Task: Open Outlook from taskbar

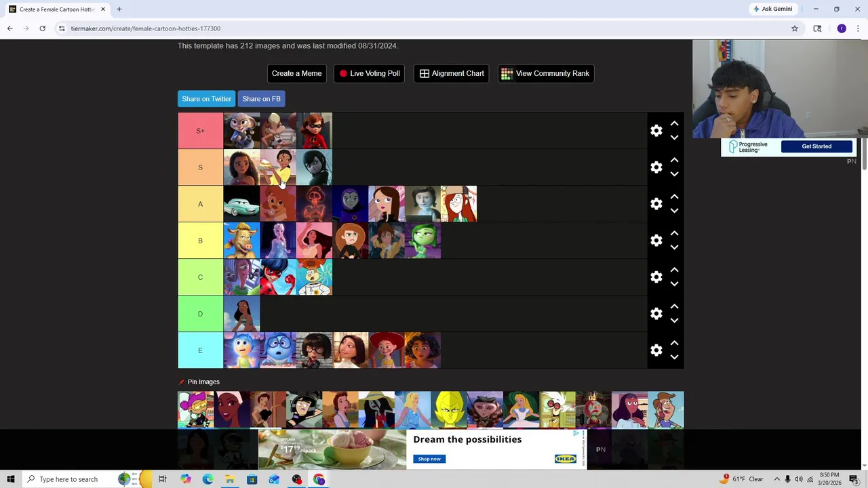Action: 274,479
